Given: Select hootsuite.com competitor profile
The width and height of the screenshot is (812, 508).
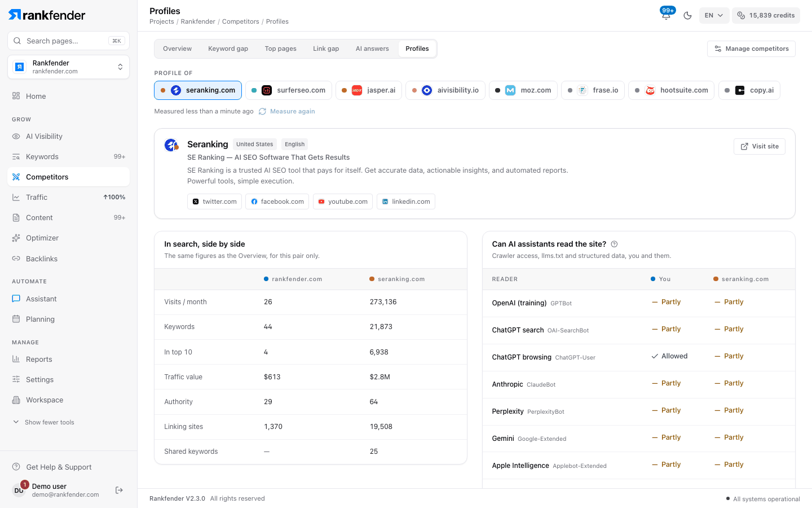Looking at the screenshot, I should (672, 90).
